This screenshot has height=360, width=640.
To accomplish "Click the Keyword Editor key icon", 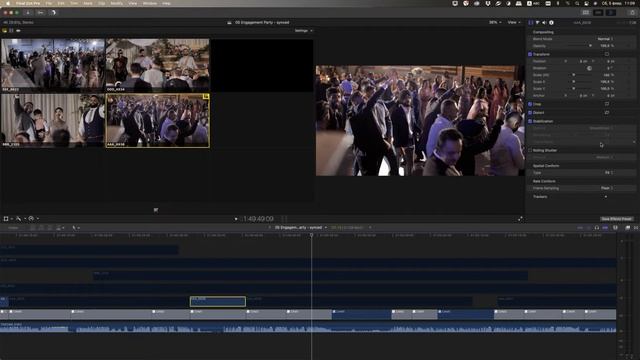I will pyautogui.click(x=40, y=13).
